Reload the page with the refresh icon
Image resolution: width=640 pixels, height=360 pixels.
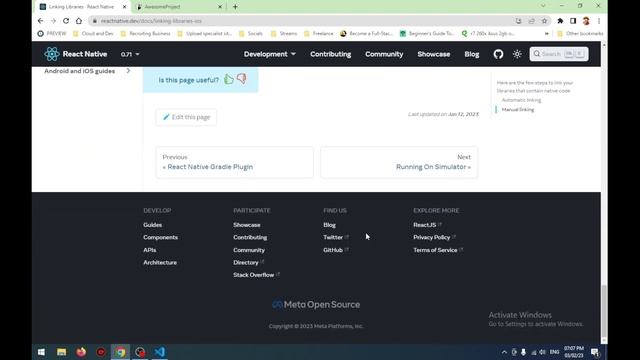[66, 21]
